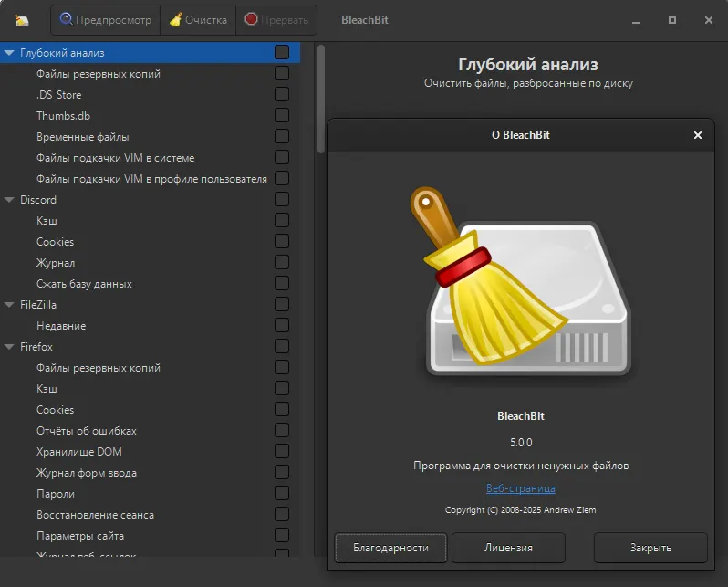Collapse the Firefox tree group
This screenshot has height=587, width=728.
tap(9, 347)
